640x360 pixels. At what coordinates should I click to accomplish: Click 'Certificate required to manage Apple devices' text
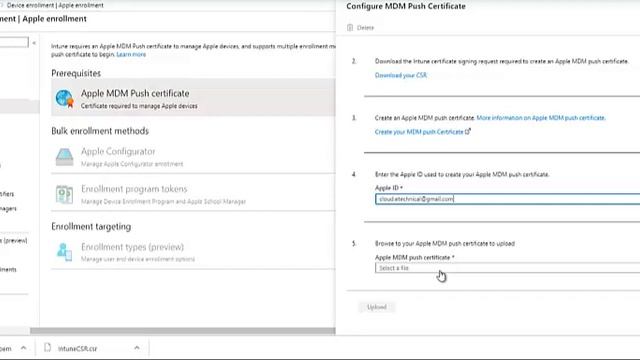point(139,106)
